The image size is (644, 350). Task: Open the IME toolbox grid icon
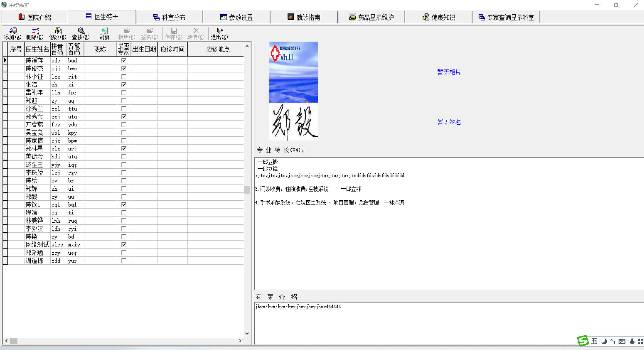640,341
